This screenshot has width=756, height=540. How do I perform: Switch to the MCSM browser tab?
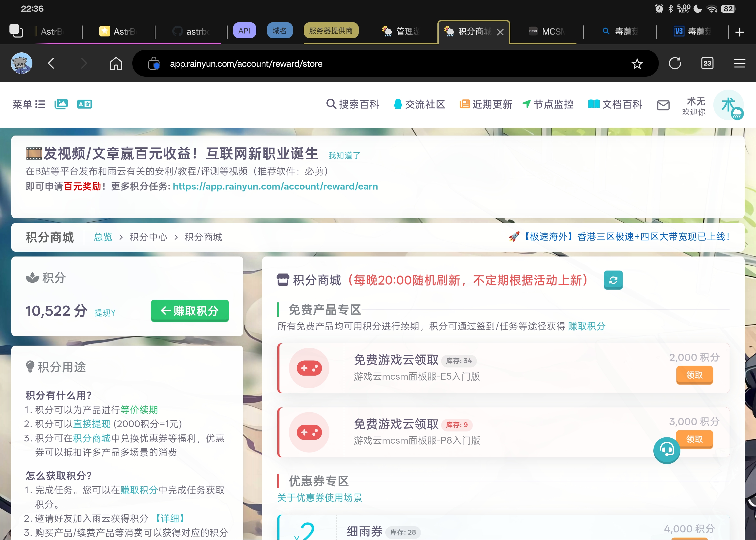click(x=547, y=32)
